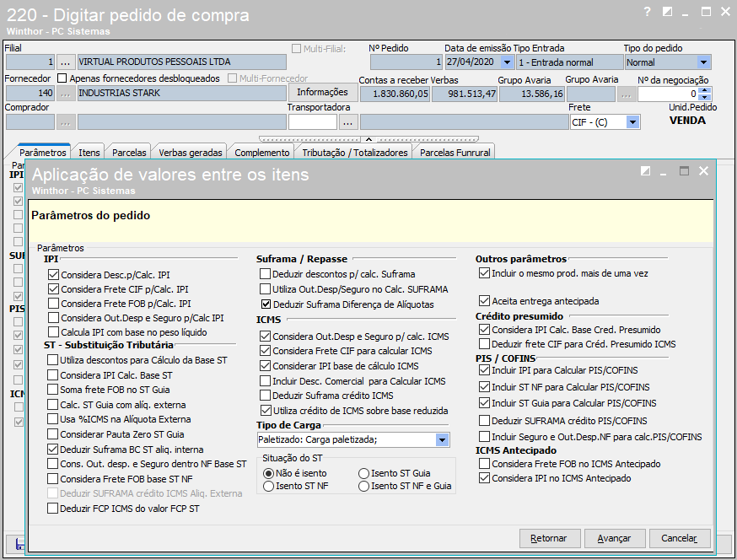Check Deduzir frete CIF para Créd. Presumido ICMS
The height and width of the screenshot is (560, 737).
tap(484, 344)
